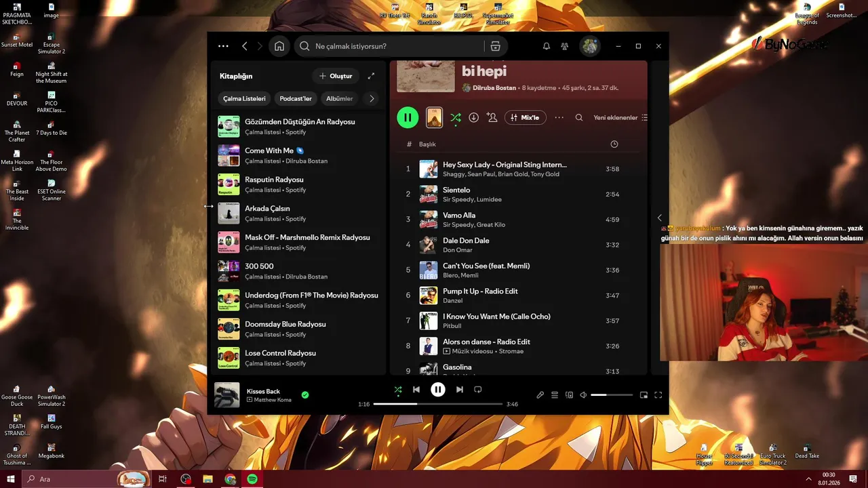This screenshot has width=868, height=488.
Task: Open the 300 500 playlist
Action: coord(298,271)
